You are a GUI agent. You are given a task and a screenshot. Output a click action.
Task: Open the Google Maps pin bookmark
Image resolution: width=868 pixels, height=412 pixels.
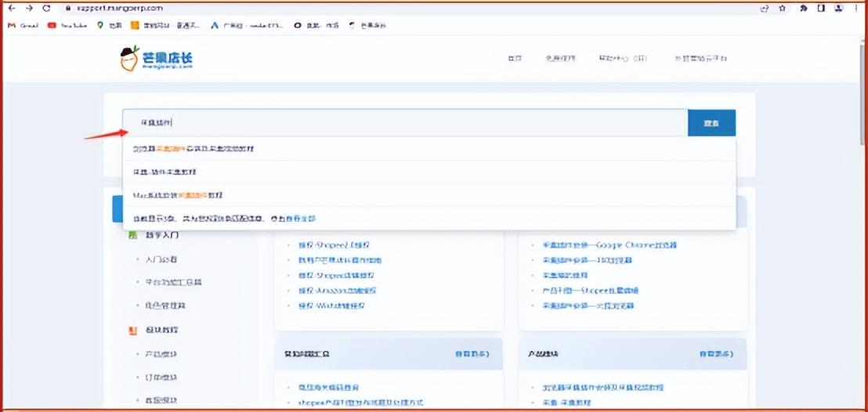(109, 26)
